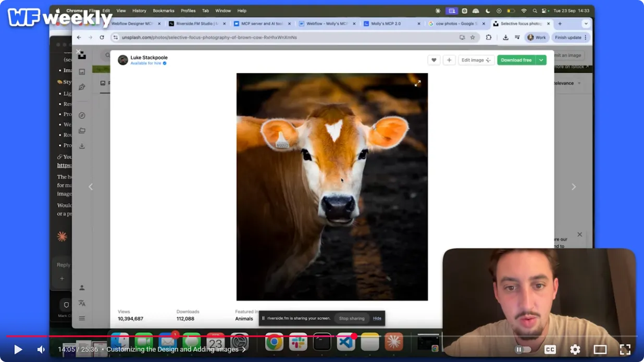Switch to cow photos Google Search tab
This screenshot has height=362, width=644.
coord(457,24)
